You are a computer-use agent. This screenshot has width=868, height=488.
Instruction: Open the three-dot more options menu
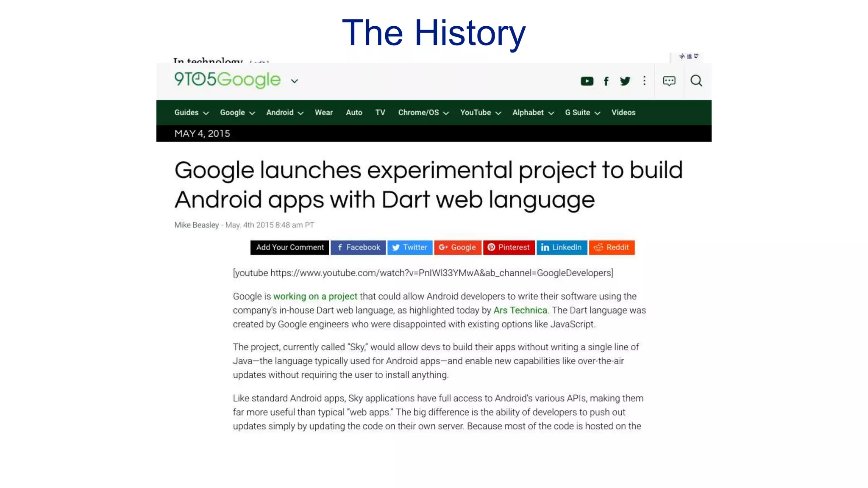click(x=644, y=80)
